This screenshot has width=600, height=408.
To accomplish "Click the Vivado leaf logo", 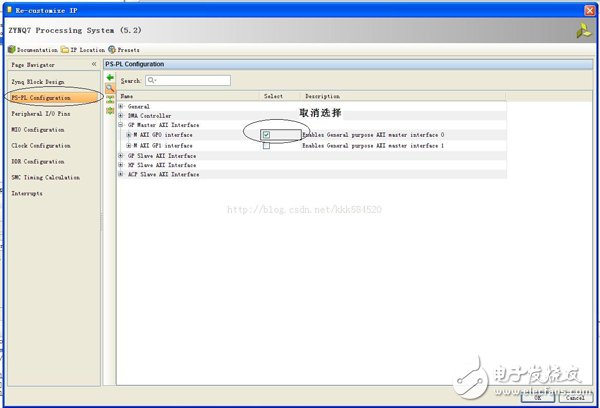I will point(581,32).
